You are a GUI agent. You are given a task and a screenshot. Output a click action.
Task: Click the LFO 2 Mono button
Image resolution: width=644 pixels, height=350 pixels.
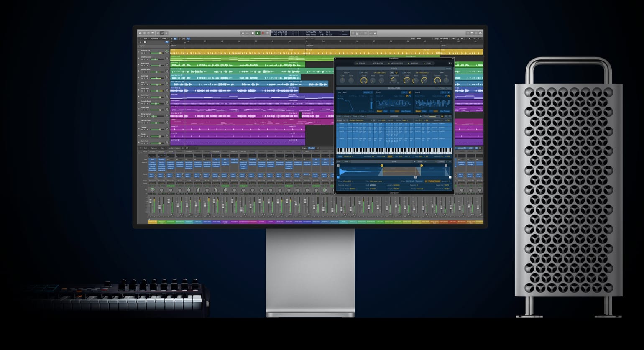[x=379, y=111]
